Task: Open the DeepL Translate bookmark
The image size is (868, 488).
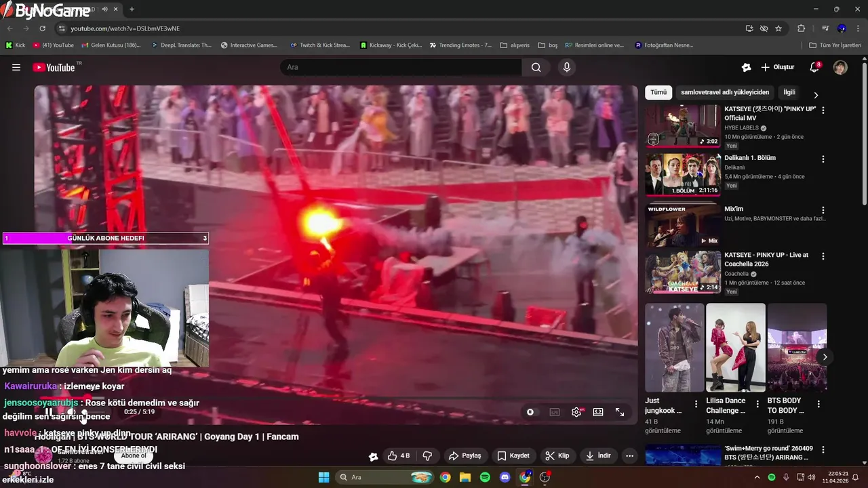Action: tap(181, 45)
